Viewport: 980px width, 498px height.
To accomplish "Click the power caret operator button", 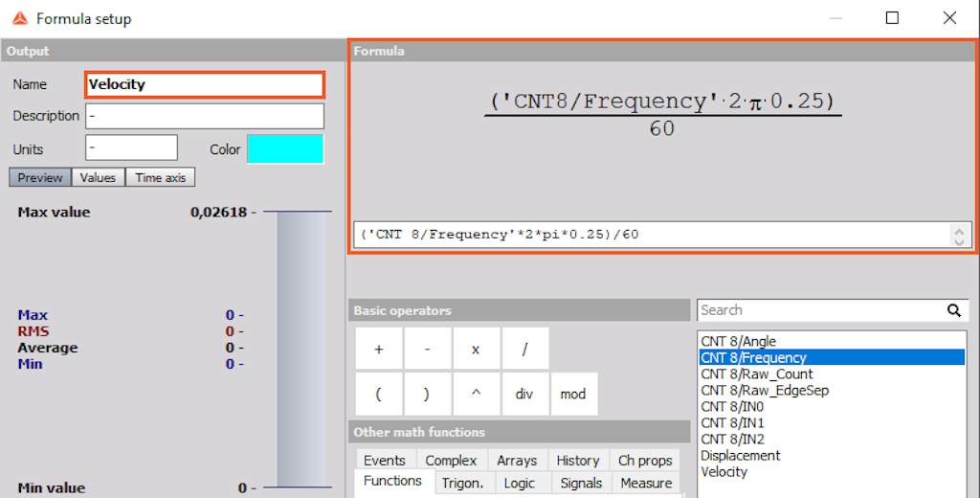I will point(477,395).
